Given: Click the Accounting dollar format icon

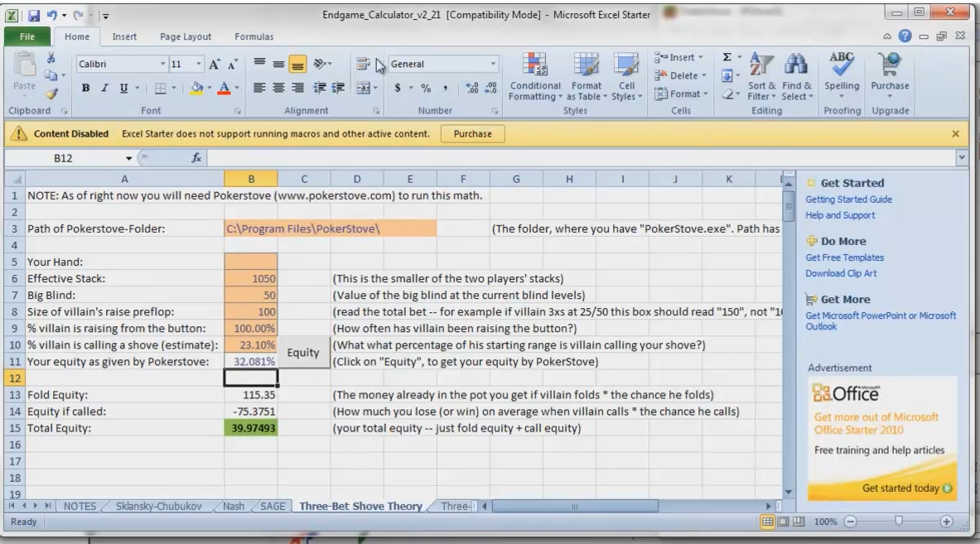Looking at the screenshot, I should 398,88.
